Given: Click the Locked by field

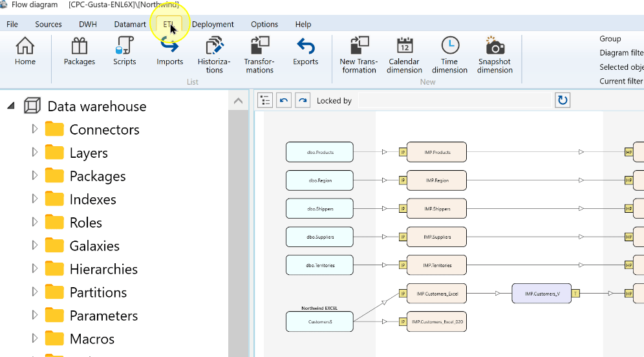Looking at the screenshot, I should click(455, 100).
